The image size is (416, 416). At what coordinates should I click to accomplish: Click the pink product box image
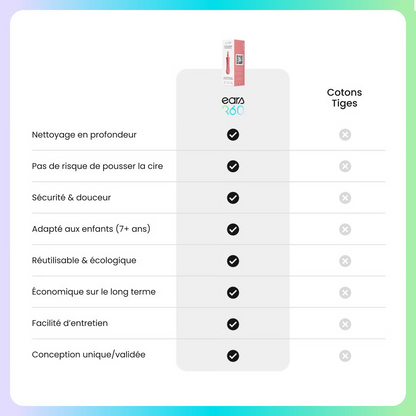tap(234, 63)
